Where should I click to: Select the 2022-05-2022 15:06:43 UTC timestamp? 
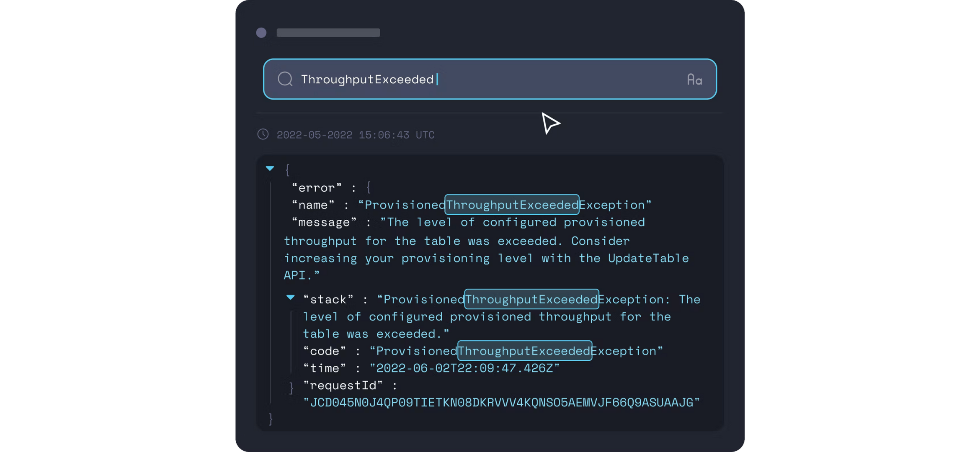tap(356, 135)
